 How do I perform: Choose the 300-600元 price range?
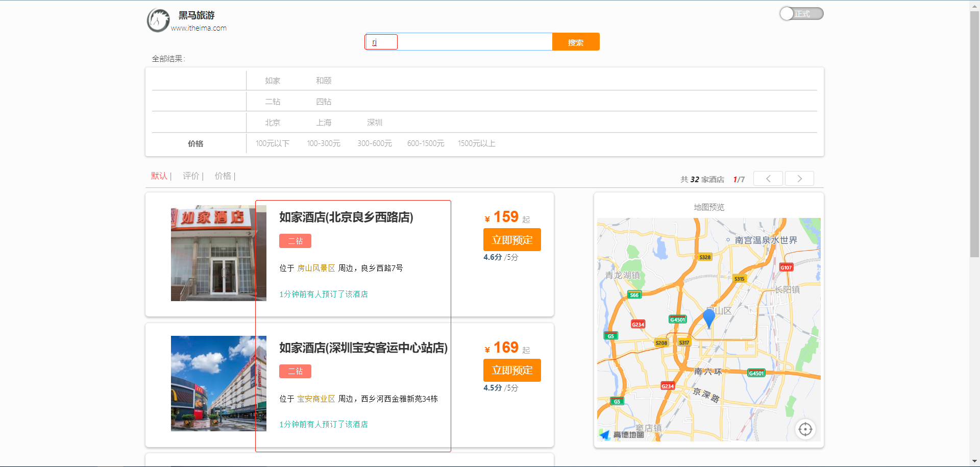375,143
